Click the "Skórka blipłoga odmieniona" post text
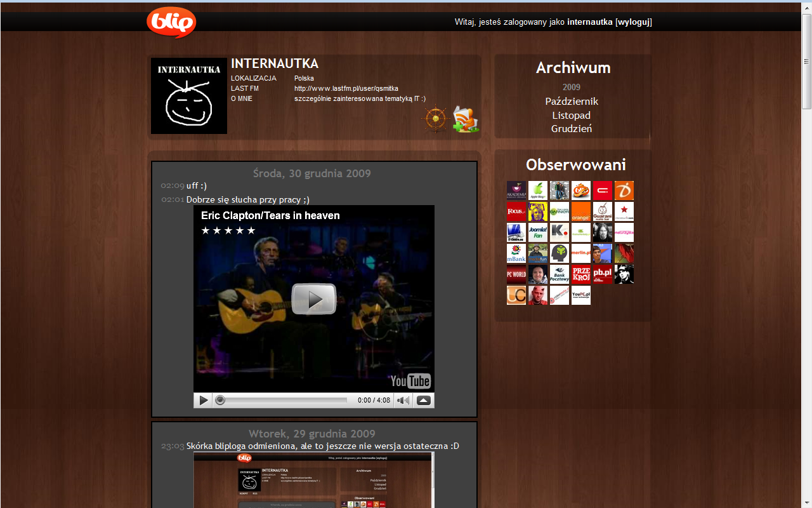Viewport: 812px width, 508px height. pyautogui.click(x=322, y=446)
